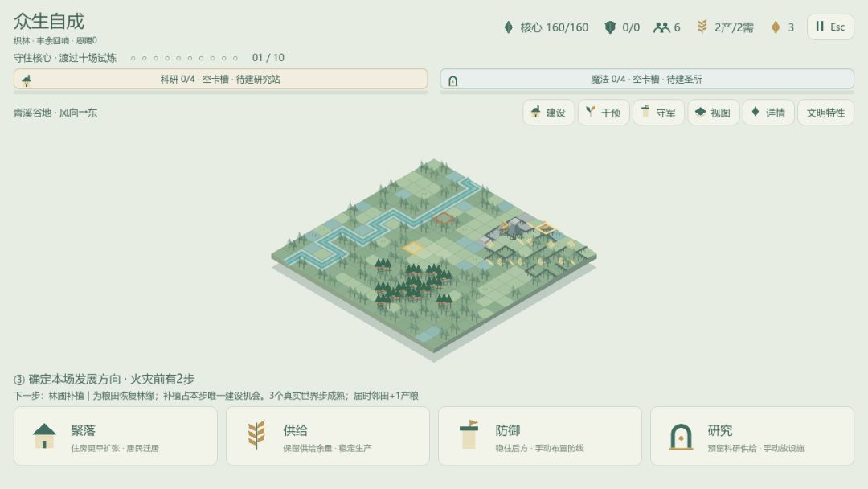The height and width of the screenshot is (489, 868).
Task: Click the wheat supply icon 2产/2需
Action: [x=702, y=27]
